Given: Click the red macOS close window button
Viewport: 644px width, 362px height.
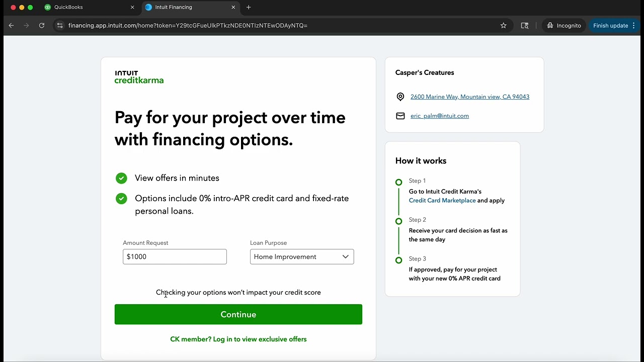Looking at the screenshot, I should click(14, 8).
